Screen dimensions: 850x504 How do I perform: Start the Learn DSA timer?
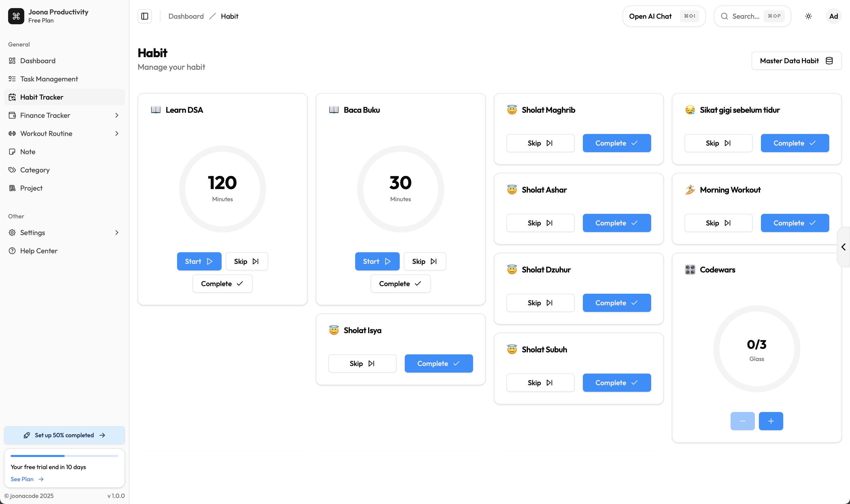199,261
